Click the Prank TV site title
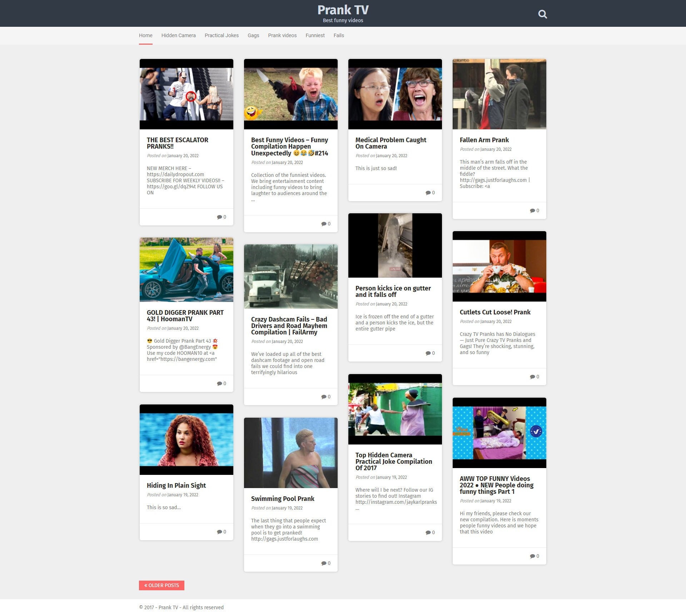 [343, 10]
